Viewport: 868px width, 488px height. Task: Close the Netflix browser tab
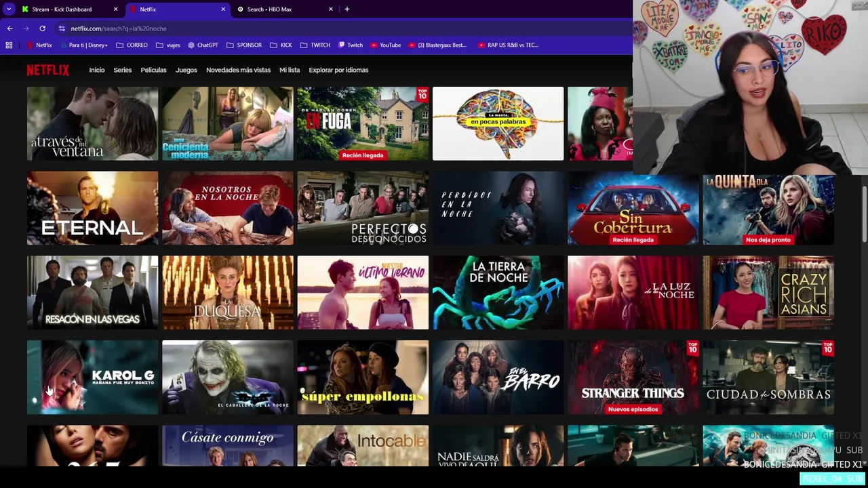click(x=223, y=9)
